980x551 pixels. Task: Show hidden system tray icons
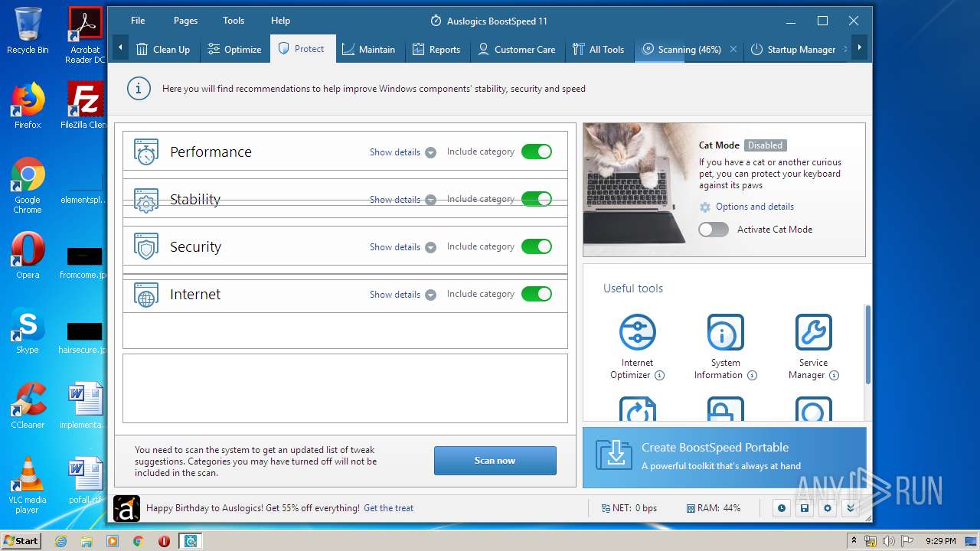(854, 541)
